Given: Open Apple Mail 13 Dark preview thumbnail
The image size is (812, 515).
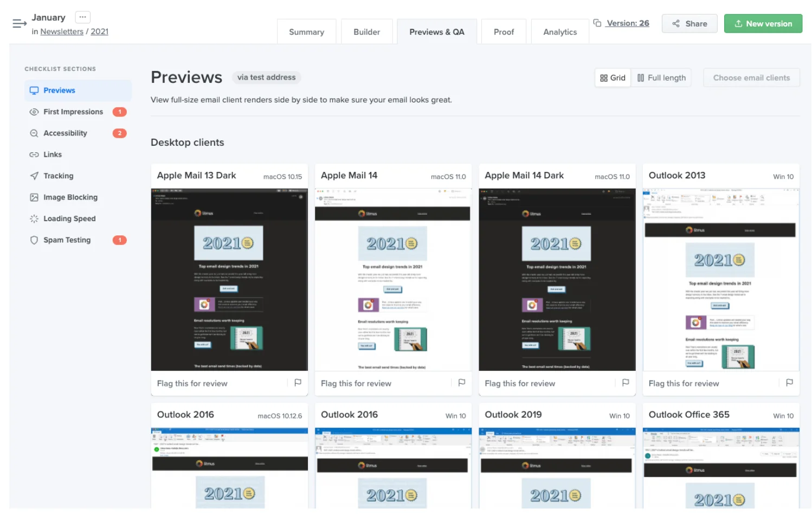Looking at the screenshot, I should (229, 280).
